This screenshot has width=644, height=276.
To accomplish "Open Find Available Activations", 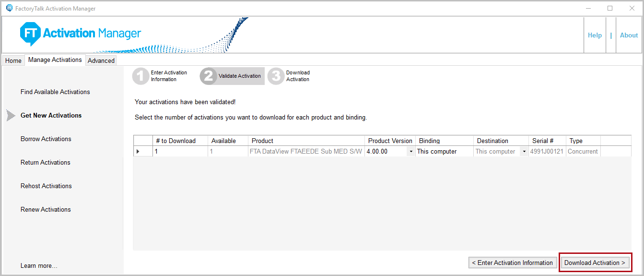I will coord(55,92).
